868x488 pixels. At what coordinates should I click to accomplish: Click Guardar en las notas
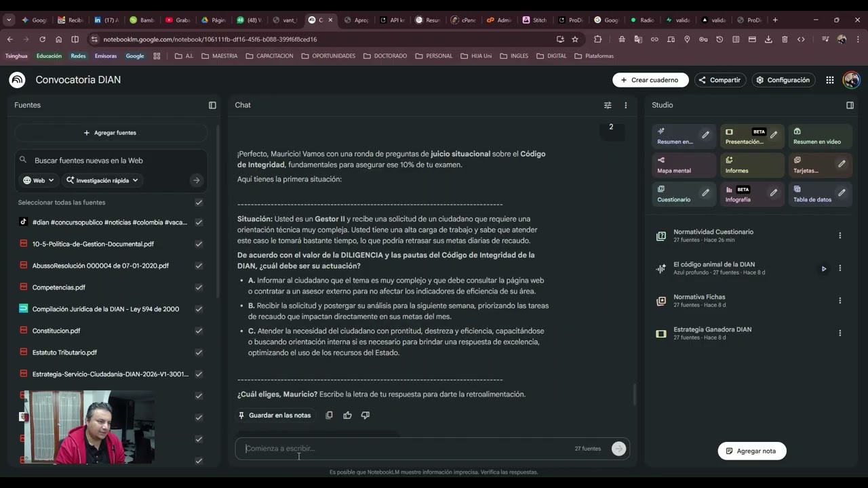pyautogui.click(x=275, y=415)
